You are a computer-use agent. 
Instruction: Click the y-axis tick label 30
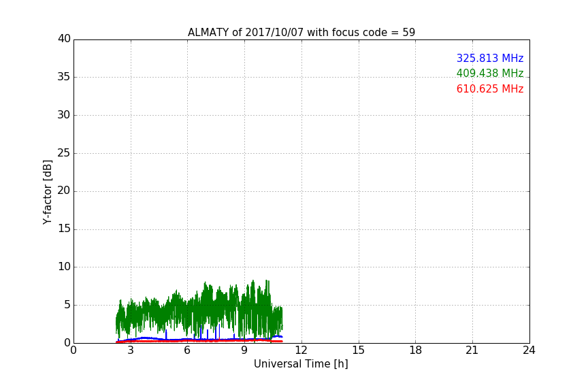[x=64, y=115]
